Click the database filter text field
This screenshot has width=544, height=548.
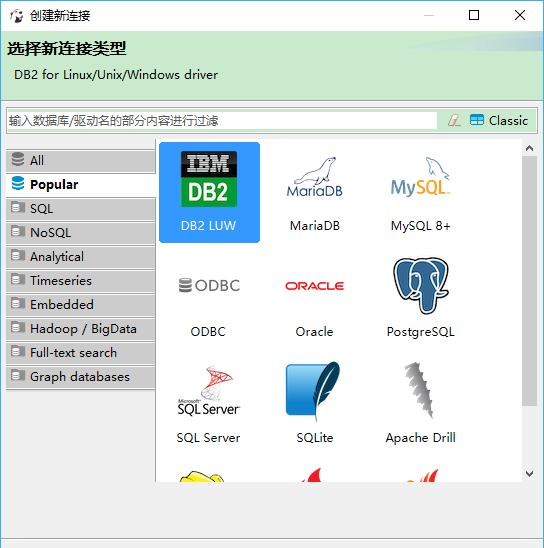click(222, 121)
